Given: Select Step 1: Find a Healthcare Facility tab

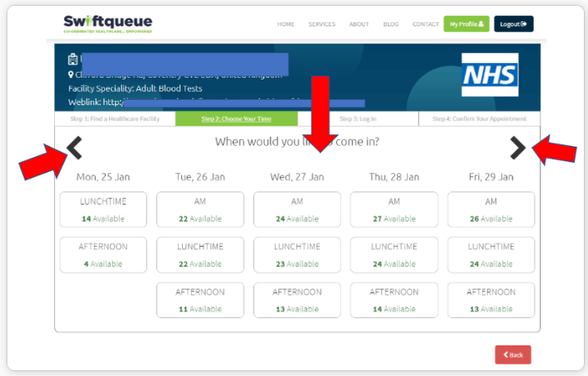Looking at the screenshot, I should tap(115, 119).
